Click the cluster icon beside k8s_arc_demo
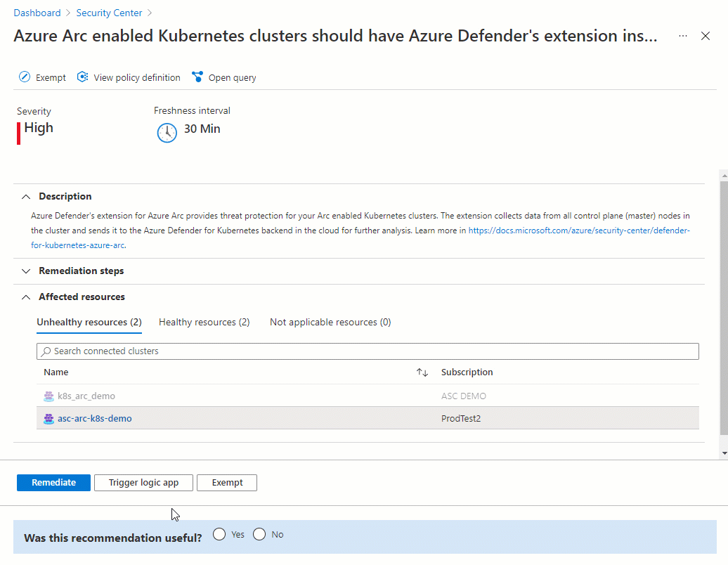Screen dimensions: 728x565 (x=48, y=396)
